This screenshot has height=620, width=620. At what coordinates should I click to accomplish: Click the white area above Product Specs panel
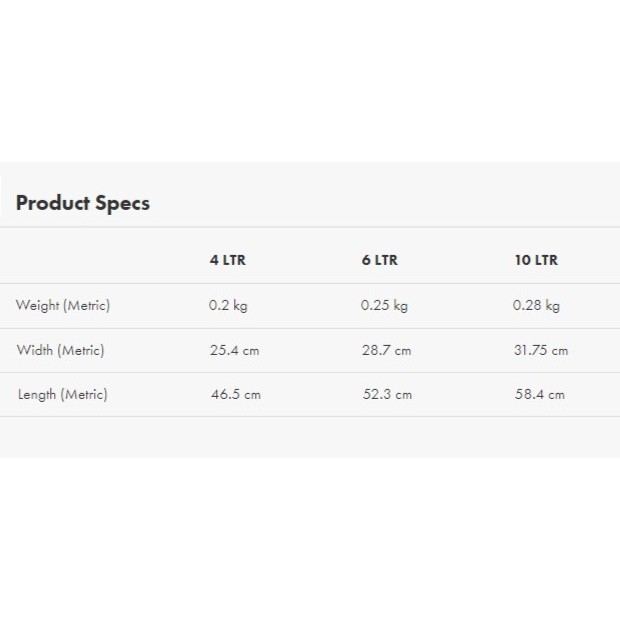[310, 80]
